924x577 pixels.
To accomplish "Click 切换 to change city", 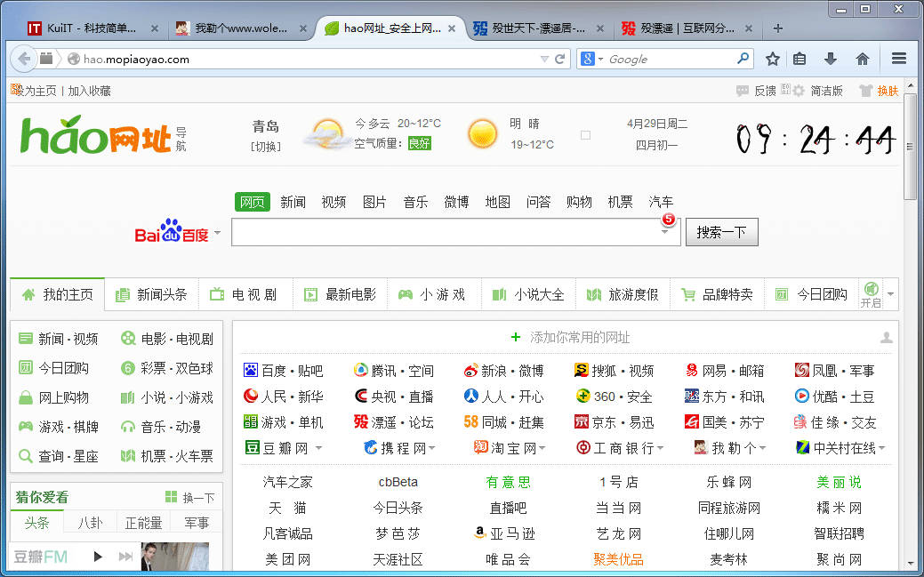I will [x=266, y=147].
